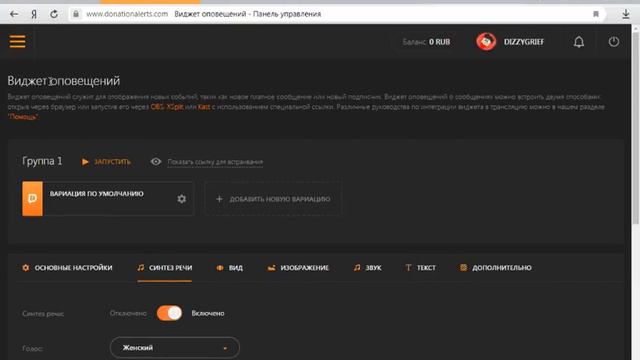The width and height of the screenshot is (640, 360).
Task: Open the XSplit link in description
Action: coord(175,107)
